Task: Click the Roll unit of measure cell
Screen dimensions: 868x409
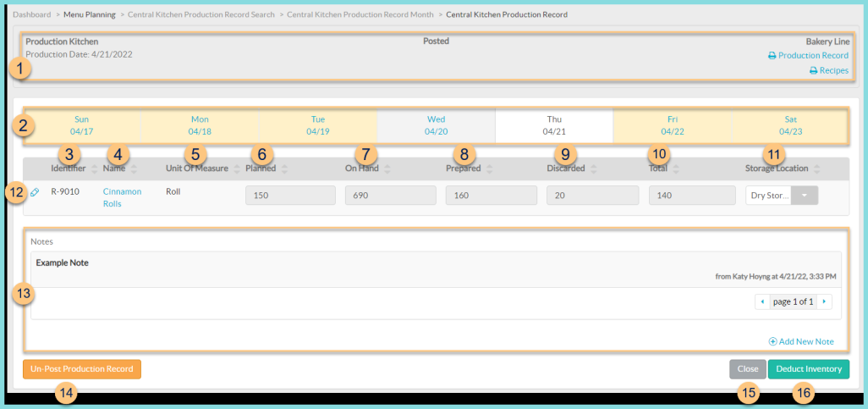Action: coord(173,191)
